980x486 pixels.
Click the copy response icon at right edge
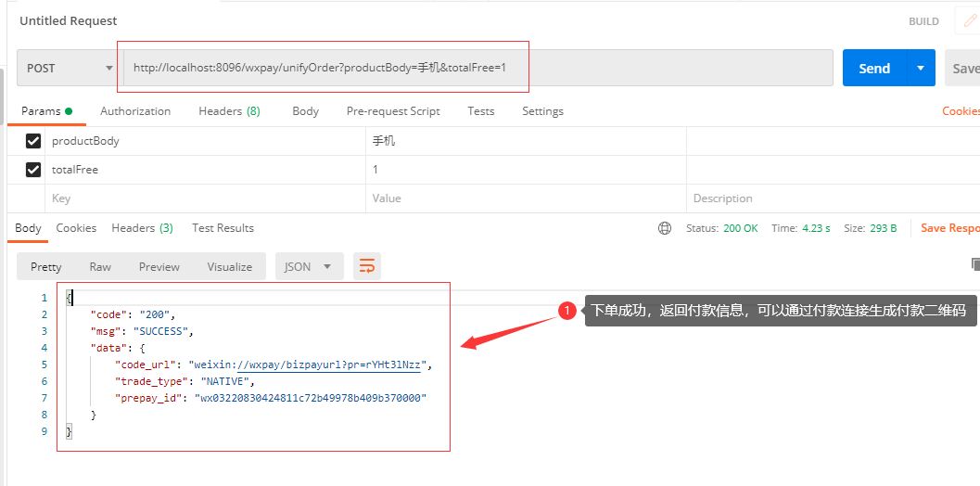pos(975,264)
